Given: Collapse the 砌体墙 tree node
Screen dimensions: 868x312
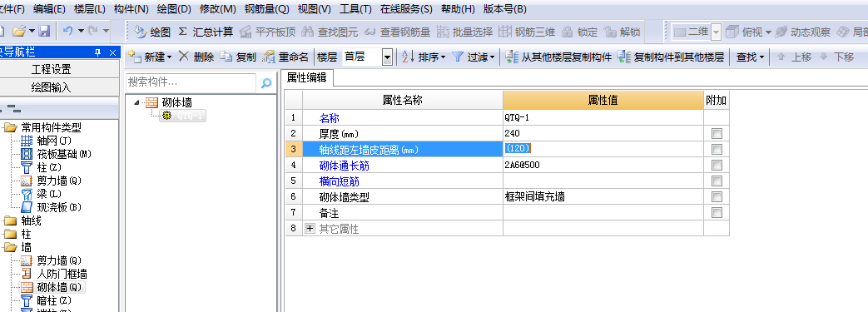Looking at the screenshot, I should pos(136,102).
